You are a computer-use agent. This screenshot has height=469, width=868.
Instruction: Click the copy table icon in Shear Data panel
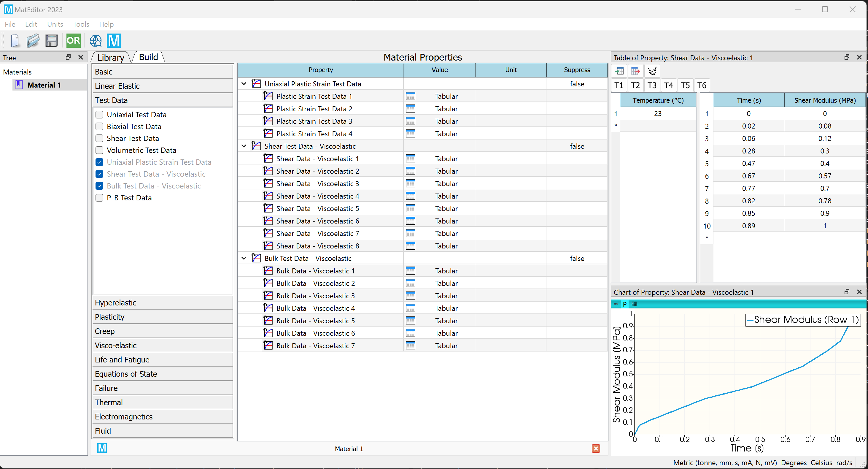click(635, 70)
